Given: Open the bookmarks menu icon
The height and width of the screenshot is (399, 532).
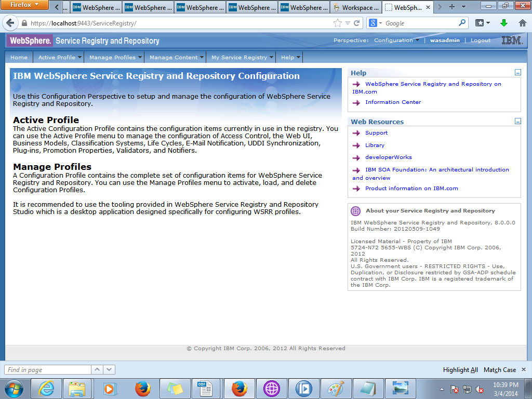Looking at the screenshot, I should point(482,23).
